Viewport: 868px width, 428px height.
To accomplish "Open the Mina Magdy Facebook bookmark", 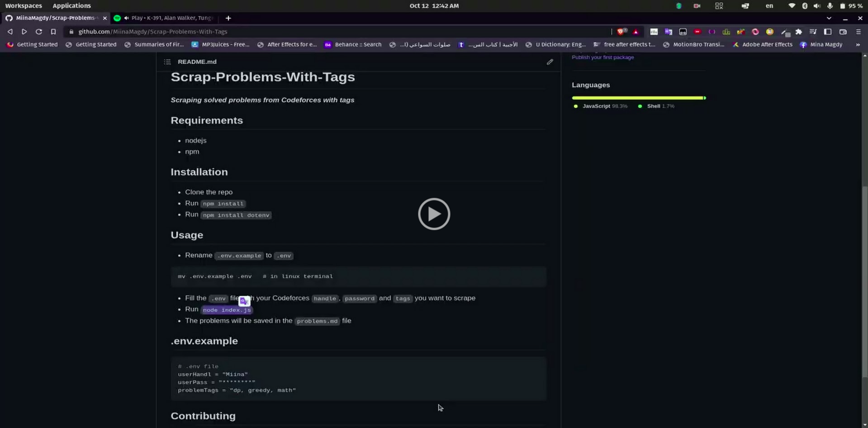I will pos(821,44).
